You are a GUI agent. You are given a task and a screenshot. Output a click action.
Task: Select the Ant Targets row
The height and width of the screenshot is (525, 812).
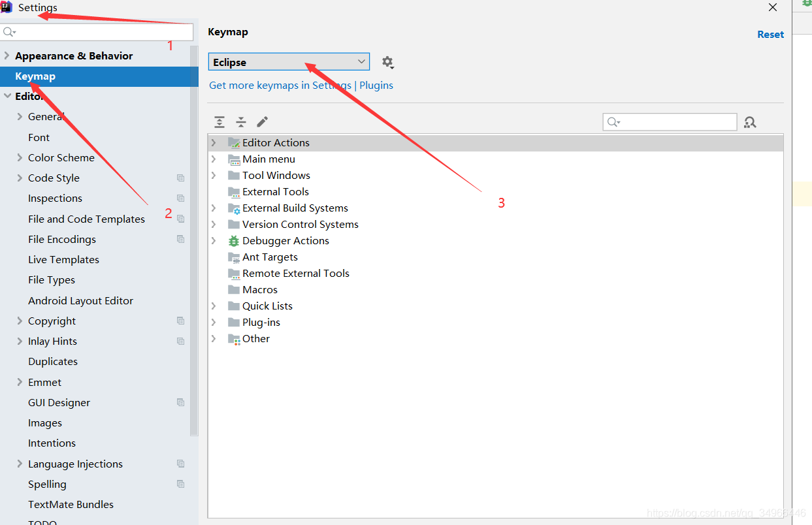(495, 257)
